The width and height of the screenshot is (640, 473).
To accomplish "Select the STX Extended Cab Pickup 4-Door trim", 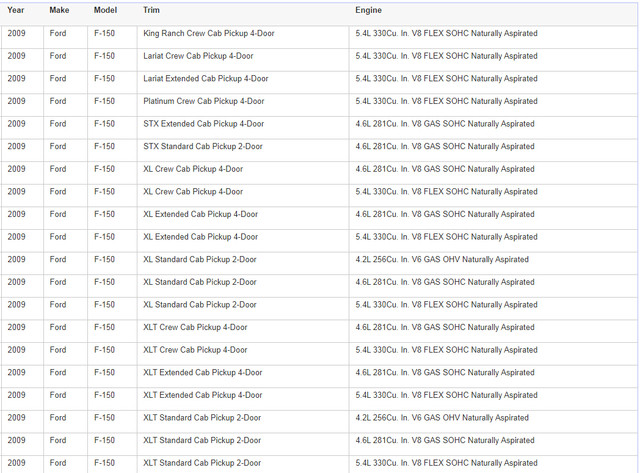I will pyautogui.click(x=203, y=124).
